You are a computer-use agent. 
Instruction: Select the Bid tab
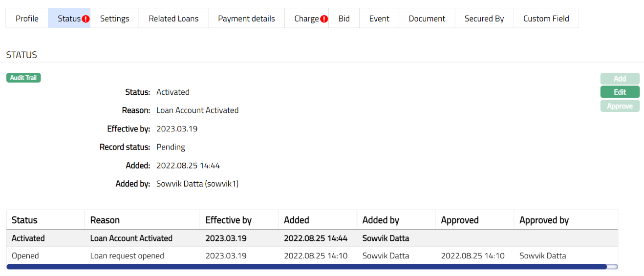pos(344,19)
